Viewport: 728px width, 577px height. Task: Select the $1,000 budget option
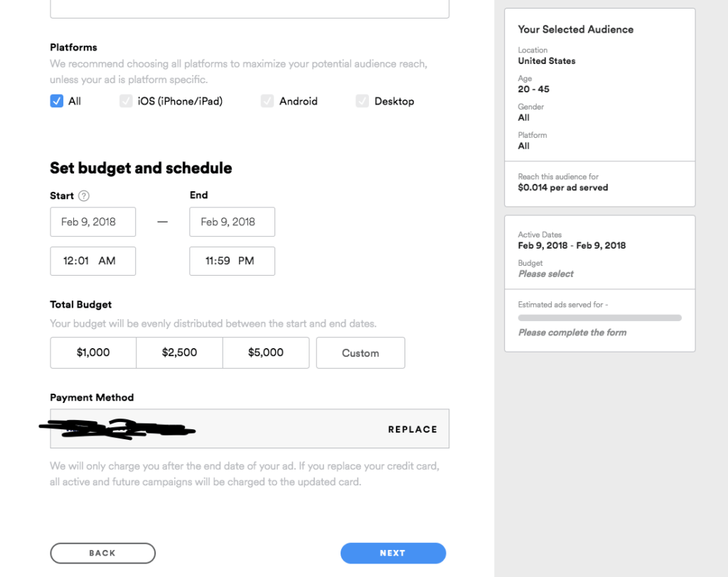pyautogui.click(x=92, y=352)
